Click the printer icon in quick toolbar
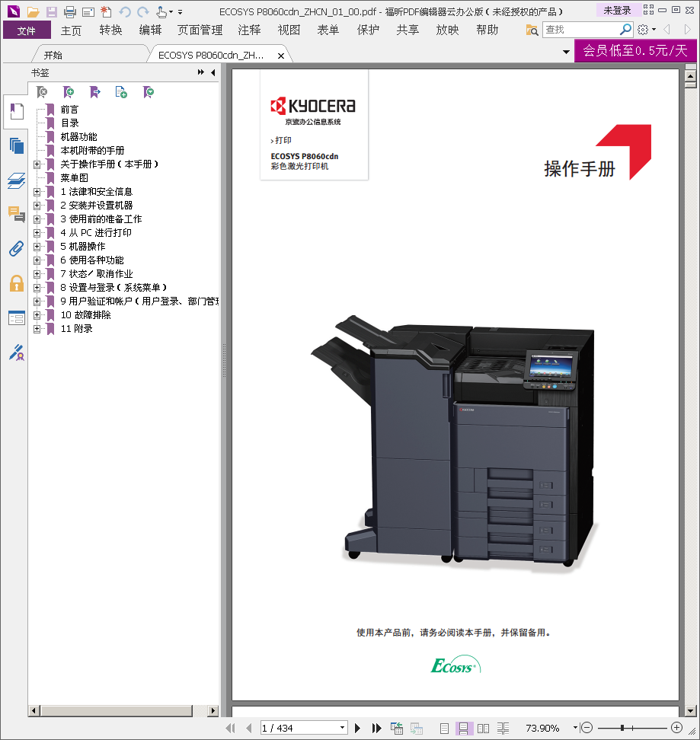 (70, 11)
